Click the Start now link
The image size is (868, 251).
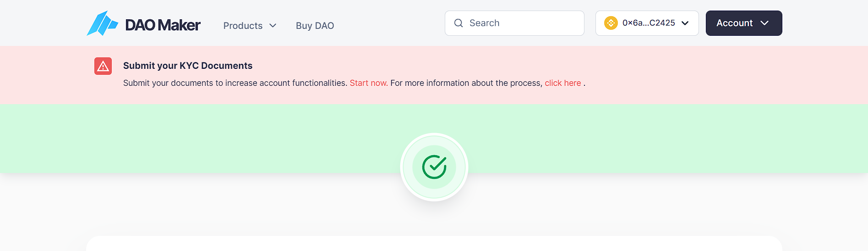tap(369, 83)
